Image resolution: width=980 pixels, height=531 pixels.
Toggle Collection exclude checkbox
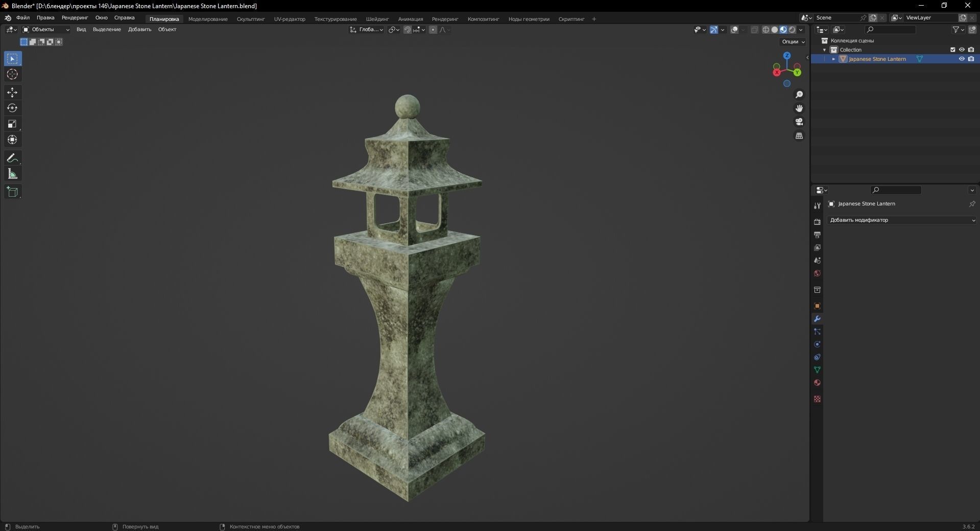coord(952,50)
